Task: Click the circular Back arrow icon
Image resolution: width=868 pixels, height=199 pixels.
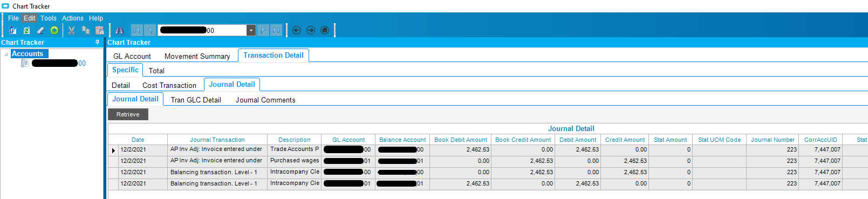Action: [297, 30]
